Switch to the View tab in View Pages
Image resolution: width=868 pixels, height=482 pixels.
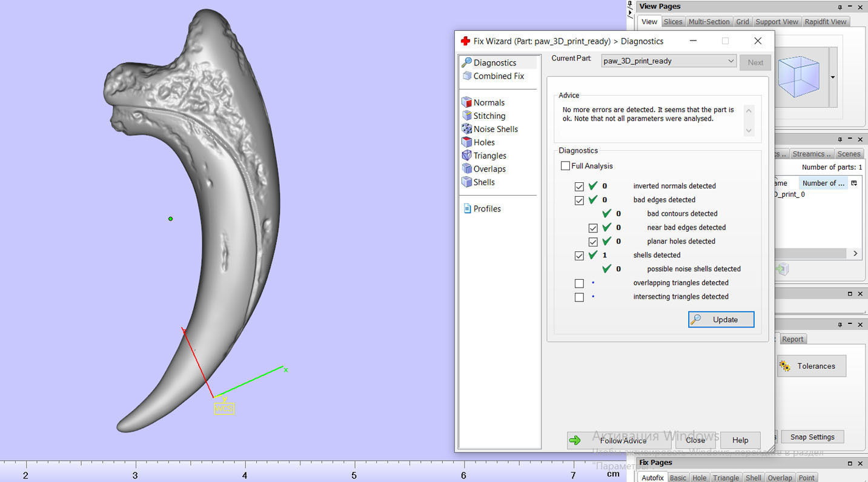click(649, 22)
